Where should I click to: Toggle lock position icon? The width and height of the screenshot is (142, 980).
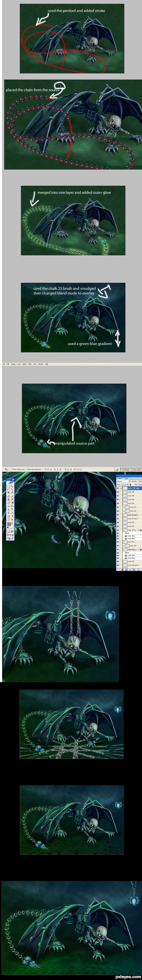click(x=128, y=484)
